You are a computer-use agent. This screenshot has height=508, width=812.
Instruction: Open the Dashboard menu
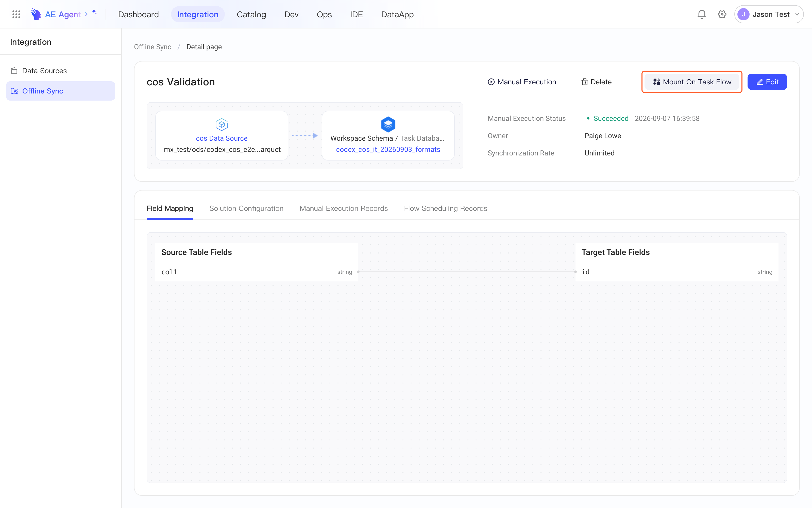tap(138, 14)
